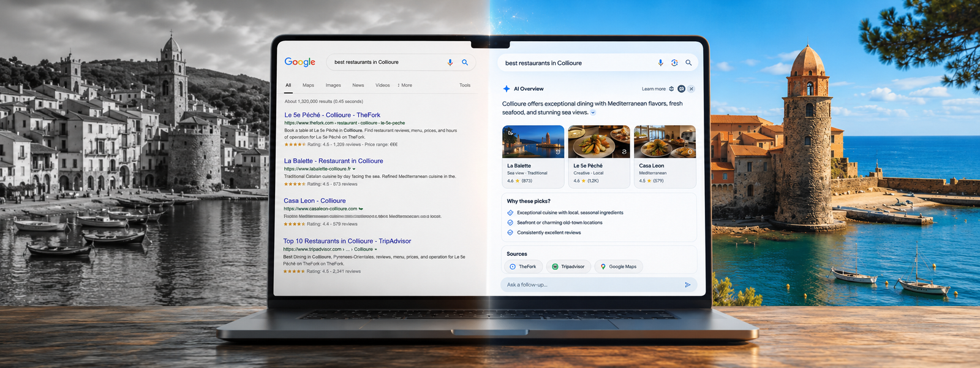This screenshot has width=980, height=368.
Task: Click the TheFork source icon
Action: (513, 267)
